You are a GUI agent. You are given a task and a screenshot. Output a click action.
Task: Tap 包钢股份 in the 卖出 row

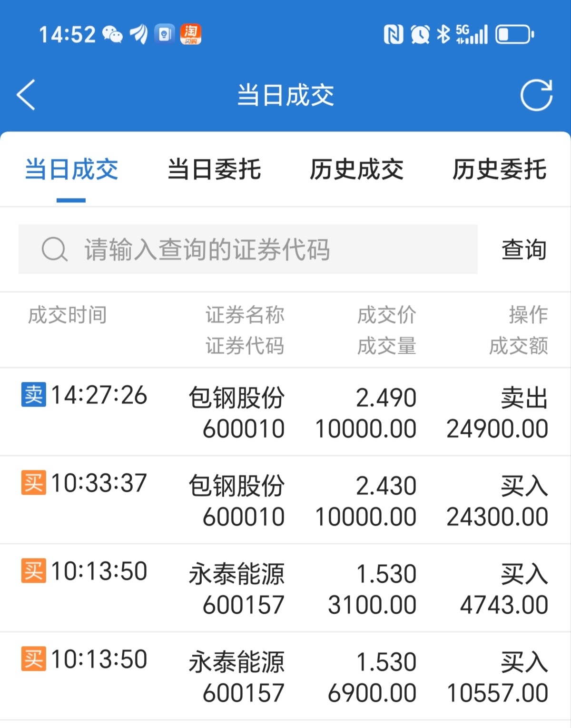(236, 398)
